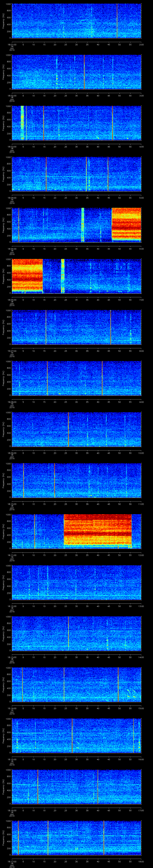153x868 pixels.
Task: Click the '10:00' end time label
Action: 141,453
